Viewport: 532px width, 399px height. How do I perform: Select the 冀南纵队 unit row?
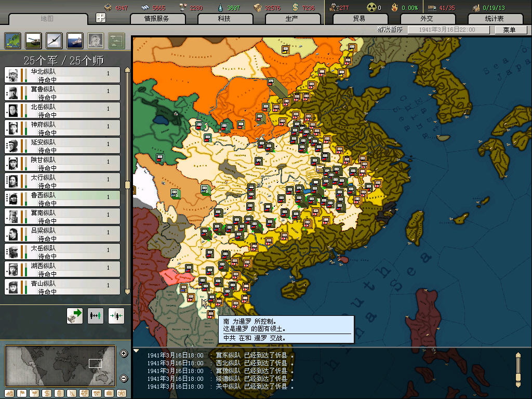click(62, 216)
